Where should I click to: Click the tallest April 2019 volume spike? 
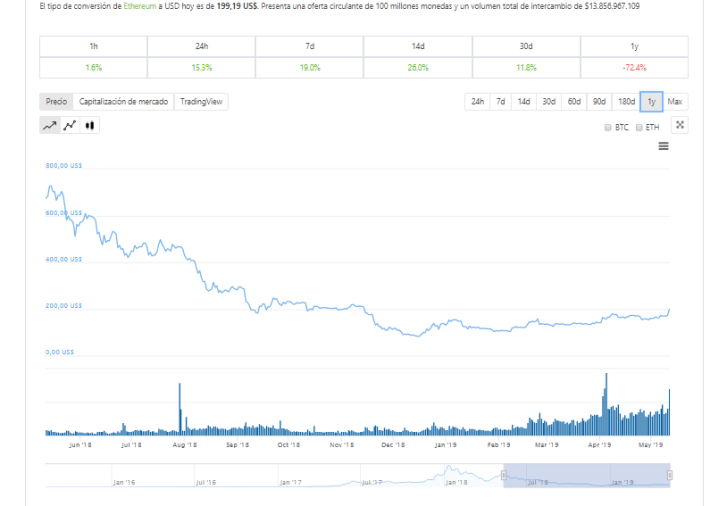click(606, 404)
